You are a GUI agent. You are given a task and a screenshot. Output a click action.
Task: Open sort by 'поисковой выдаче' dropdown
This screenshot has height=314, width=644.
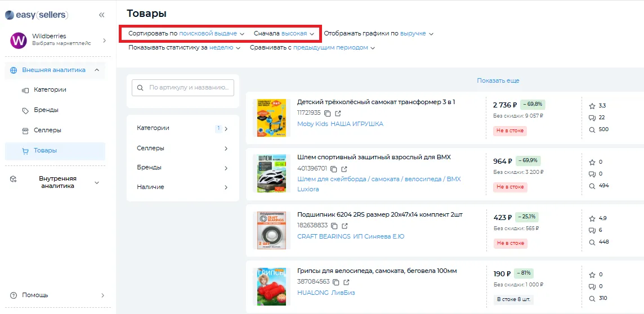point(211,34)
